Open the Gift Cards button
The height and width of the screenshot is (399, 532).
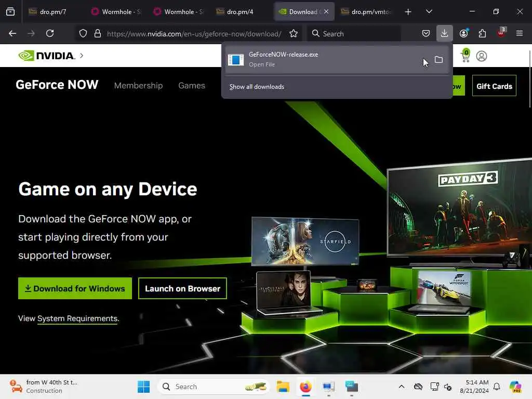coord(495,86)
